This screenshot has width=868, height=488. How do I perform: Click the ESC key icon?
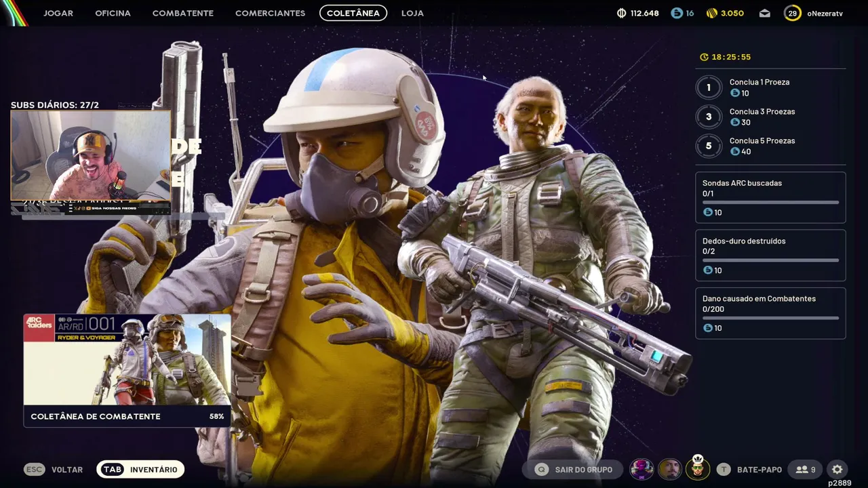[34, 469]
